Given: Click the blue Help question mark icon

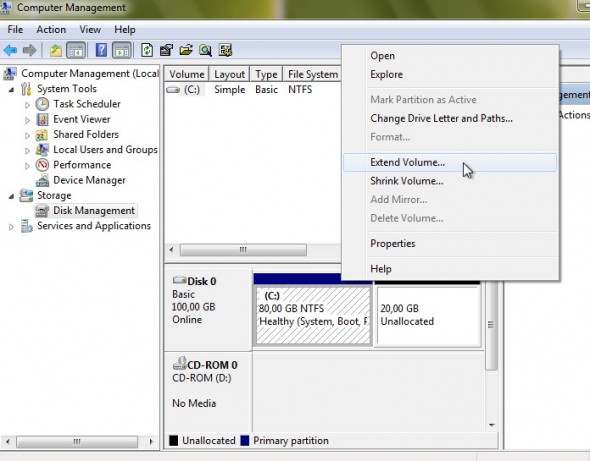Looking at the screenshot, I should [101, 50].
